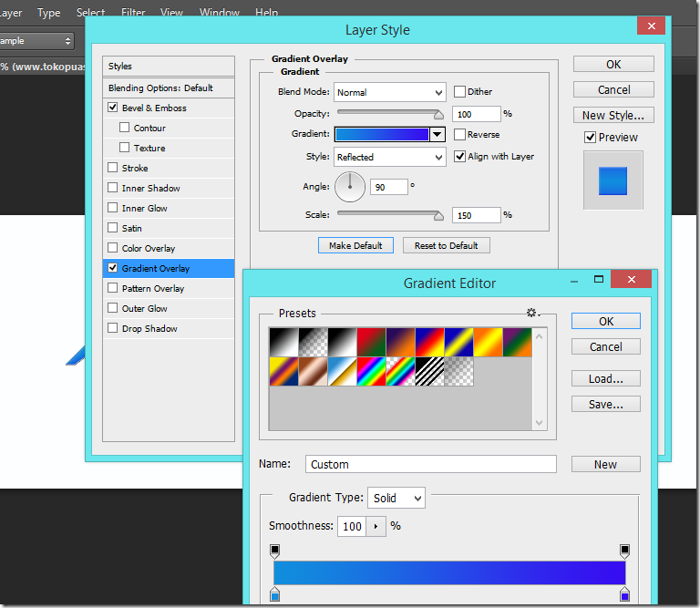Image resolution: width=700 pixels, height=608 pixels.
Task: Open the Type menu
Action: [x=48, y=13]
